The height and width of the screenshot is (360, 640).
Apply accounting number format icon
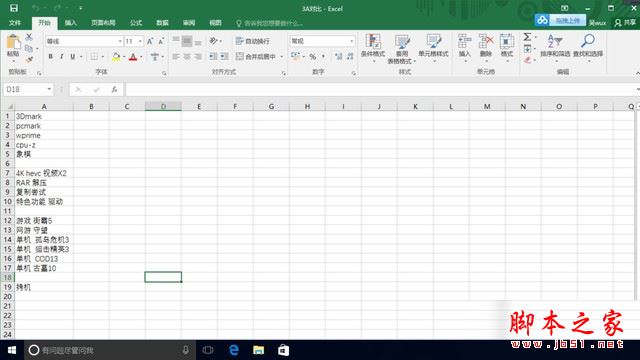pos(296,57)
